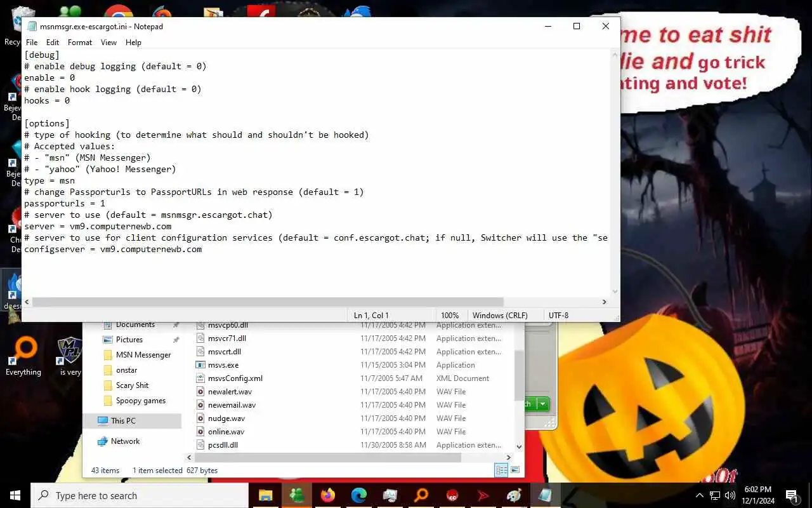
Task: Click the Type here to search box
Action: 139,495
